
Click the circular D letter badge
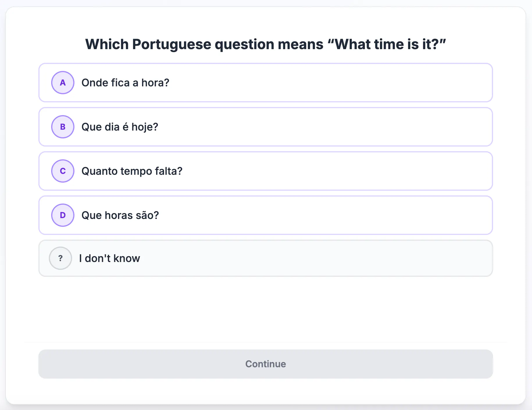pyautogui.click(x=63, y=215)
